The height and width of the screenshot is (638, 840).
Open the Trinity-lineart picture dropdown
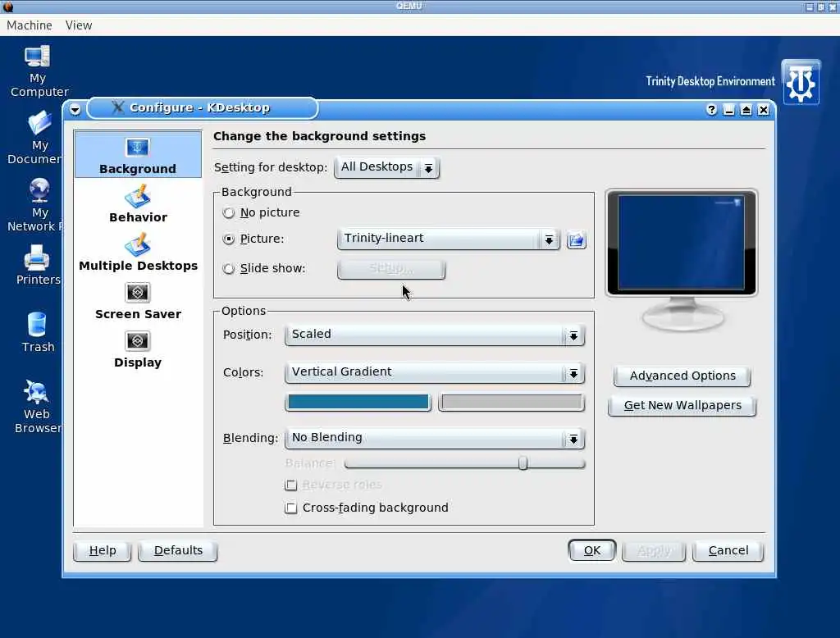(449, 239)
